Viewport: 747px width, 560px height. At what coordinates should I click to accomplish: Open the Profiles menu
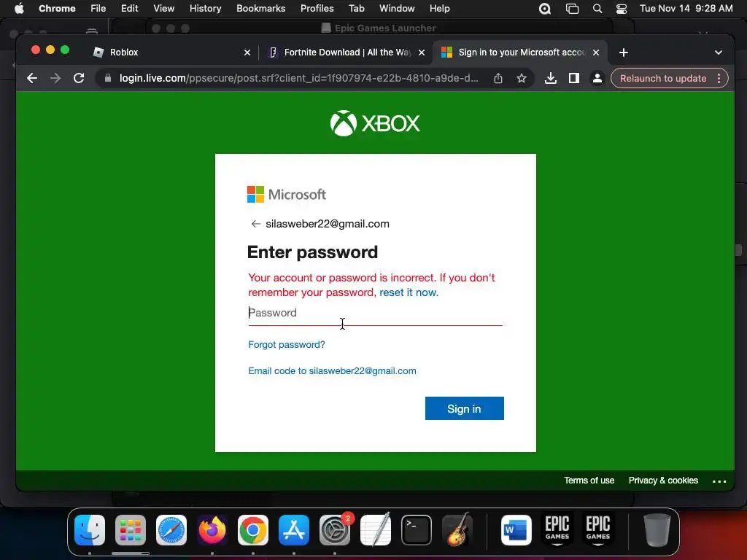317,9
